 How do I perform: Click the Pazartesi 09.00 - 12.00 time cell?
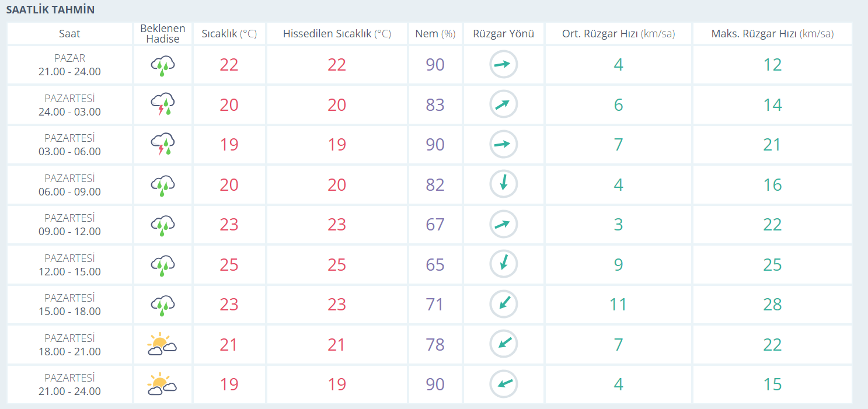click(69, 225)
